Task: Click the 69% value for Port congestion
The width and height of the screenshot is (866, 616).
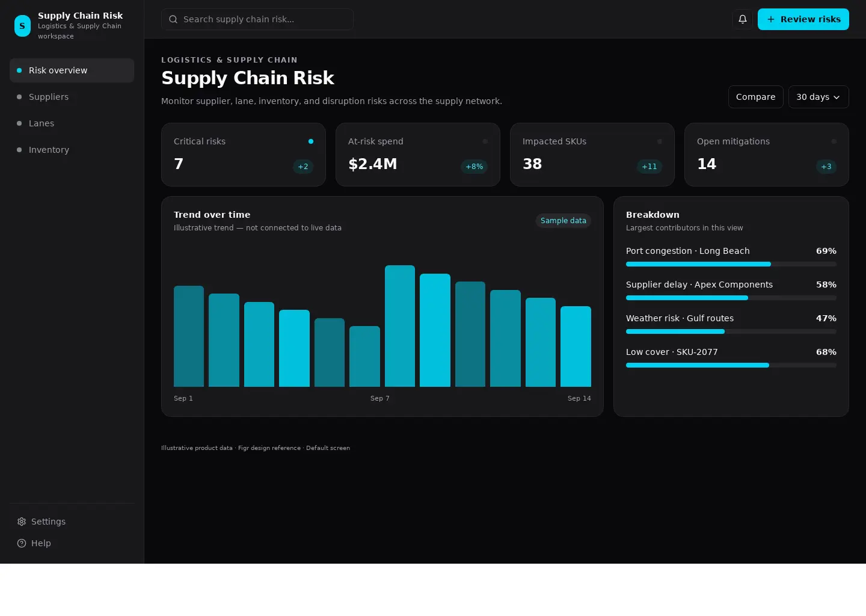Action: coord(826,251)
